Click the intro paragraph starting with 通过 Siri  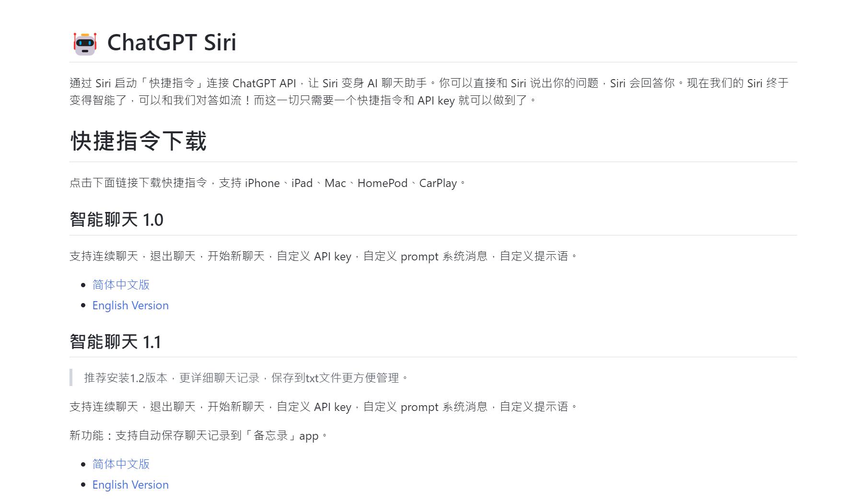coord(428,92)
